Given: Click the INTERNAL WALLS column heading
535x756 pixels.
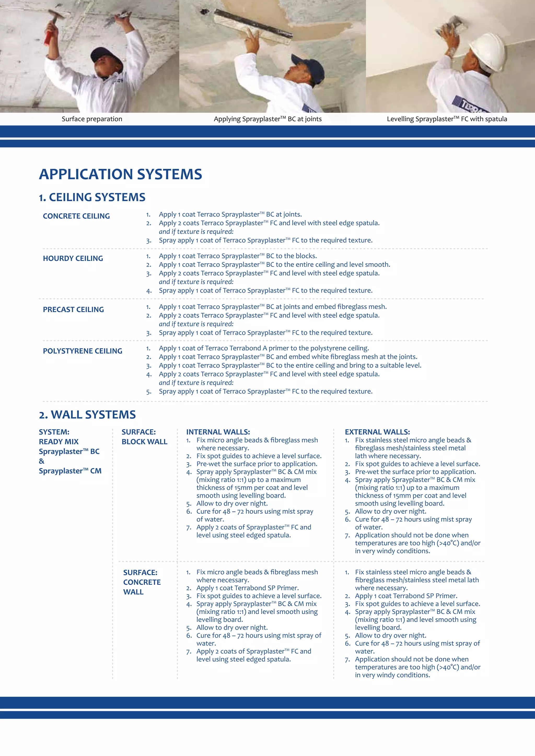Looking at the screenshot, I should (x=218, y=432).
